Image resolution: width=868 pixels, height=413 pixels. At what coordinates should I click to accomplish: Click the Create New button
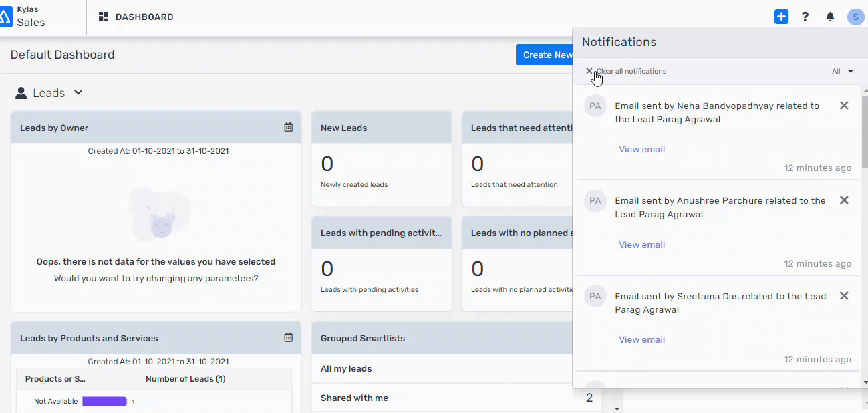[x=545, y=55]
